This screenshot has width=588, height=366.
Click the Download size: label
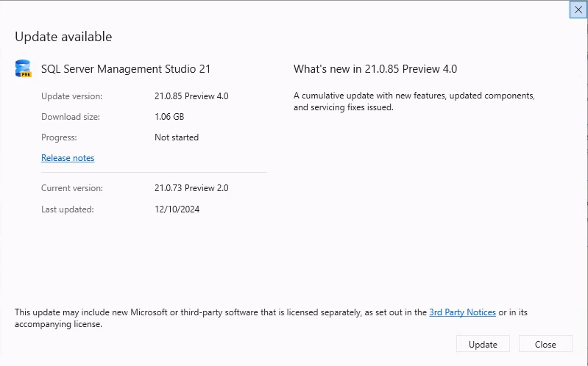(x=71, y=117)
